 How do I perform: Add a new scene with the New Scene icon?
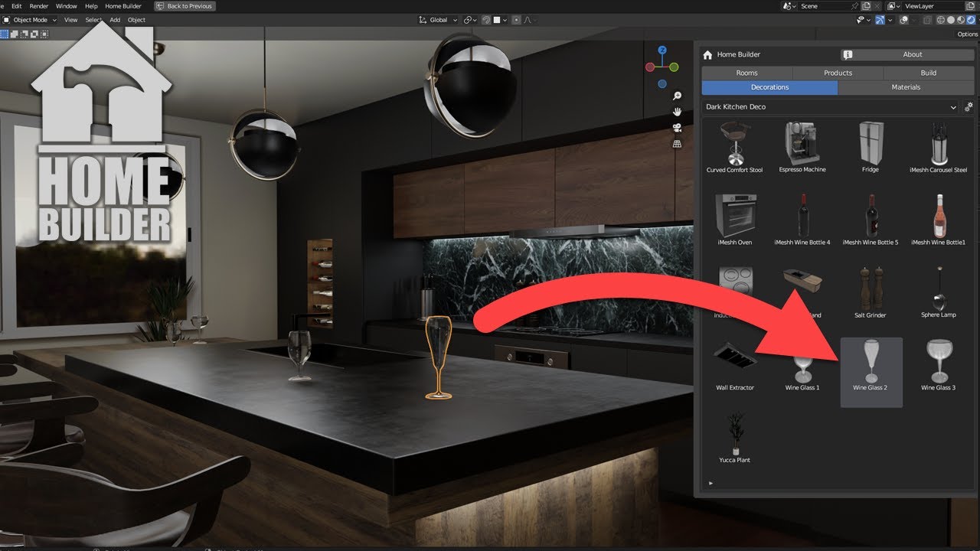pyautogui.click(x=867, y=6)
